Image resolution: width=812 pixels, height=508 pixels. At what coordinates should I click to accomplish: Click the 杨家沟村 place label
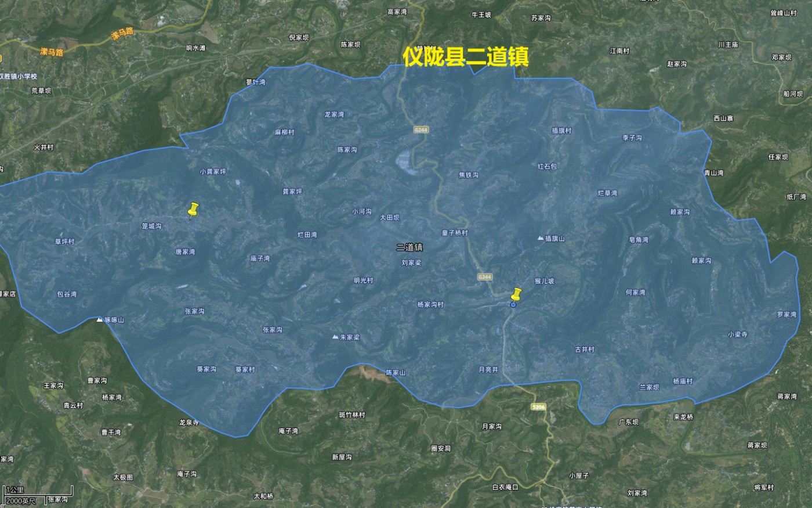click(x=430, y=304)
